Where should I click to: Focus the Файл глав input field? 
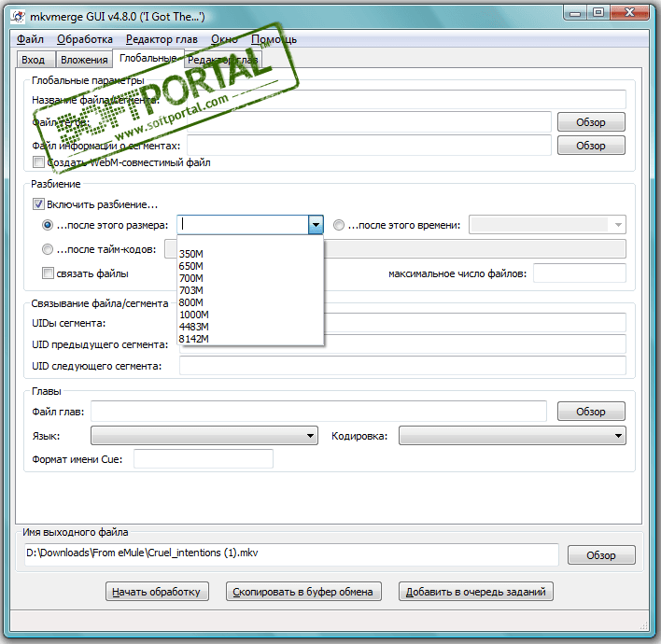318,412
